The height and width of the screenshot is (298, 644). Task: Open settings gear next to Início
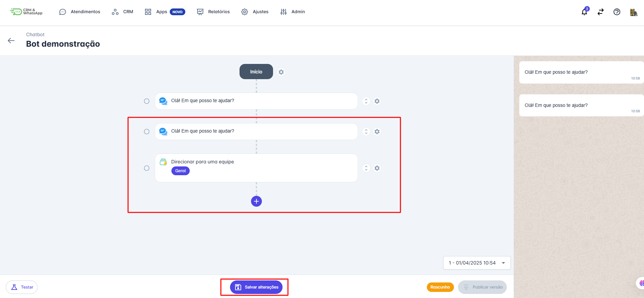[281, 72]
